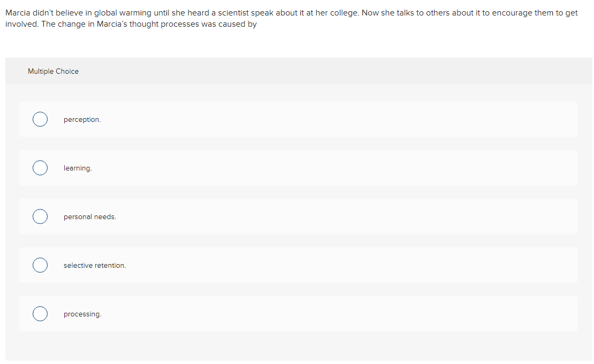Click the second answer option row
This screenshot has height=364, width=594.
pos(298,168)
